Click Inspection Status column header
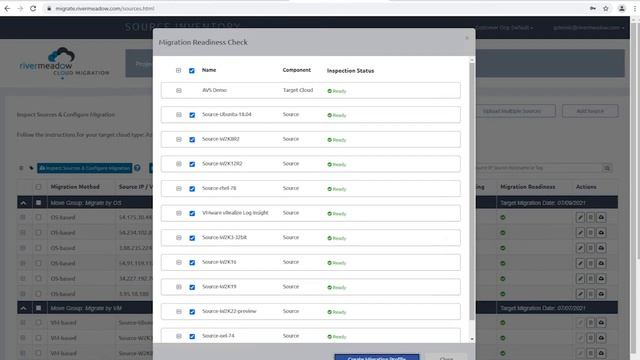The width and height of the screenshot is (640, 360). click(350, 71)
